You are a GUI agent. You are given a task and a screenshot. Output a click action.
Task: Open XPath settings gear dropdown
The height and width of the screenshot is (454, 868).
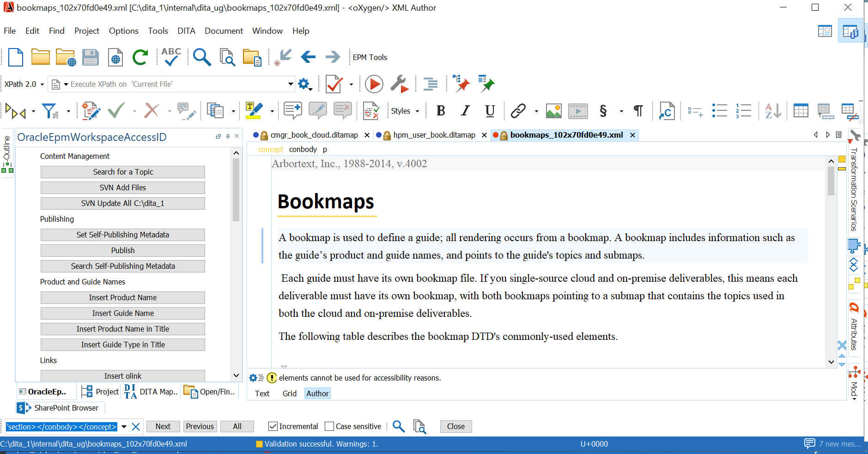pyautogui.click(x=305, y=84)
